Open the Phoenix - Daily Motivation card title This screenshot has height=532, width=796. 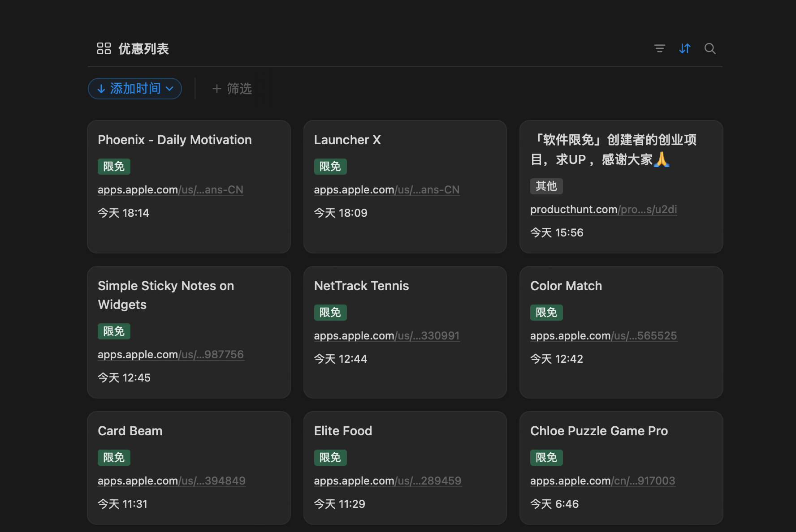(x=175, y=140)
